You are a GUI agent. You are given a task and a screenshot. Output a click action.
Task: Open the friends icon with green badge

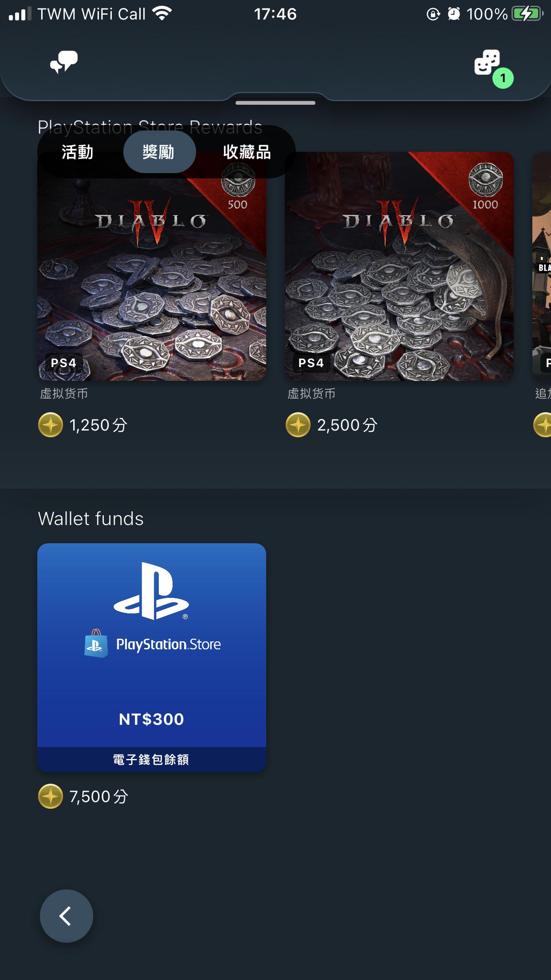(x=488, y=63)
